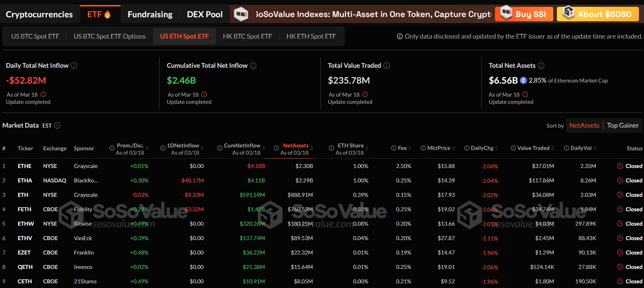Click the clock status icon in ETHE row
The height and width of the screenshot is (288, 644).
(620, 166)
